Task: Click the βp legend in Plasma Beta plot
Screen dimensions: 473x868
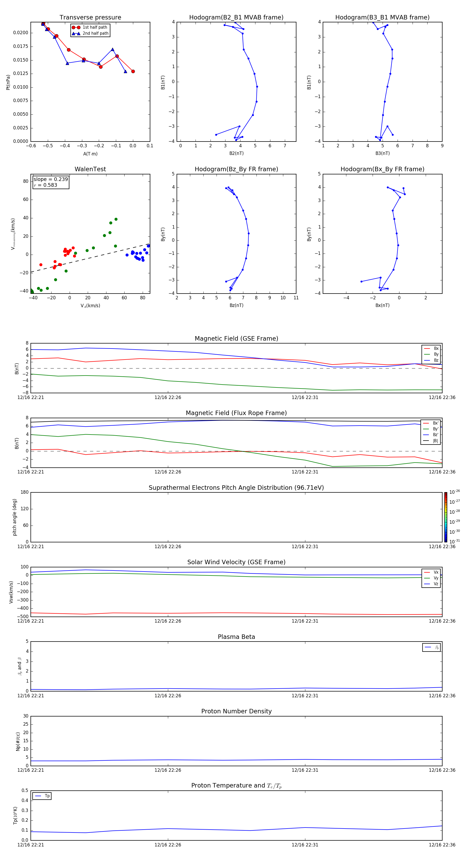Action: click(x=431, y=647)
